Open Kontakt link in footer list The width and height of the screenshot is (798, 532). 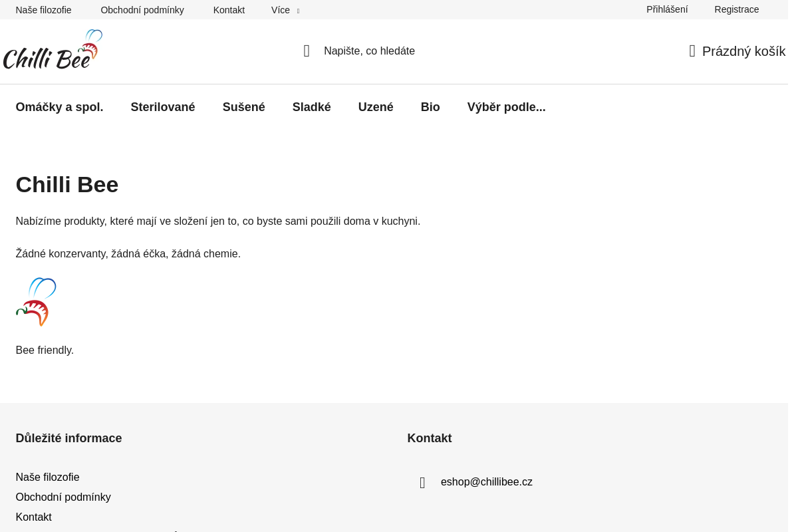tap(33, 517)
